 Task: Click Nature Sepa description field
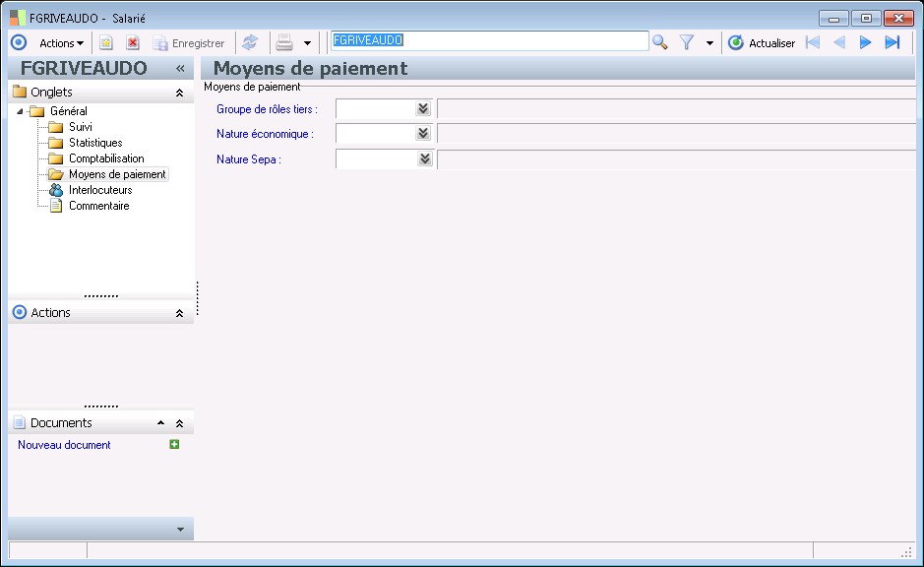pos(676,159)
